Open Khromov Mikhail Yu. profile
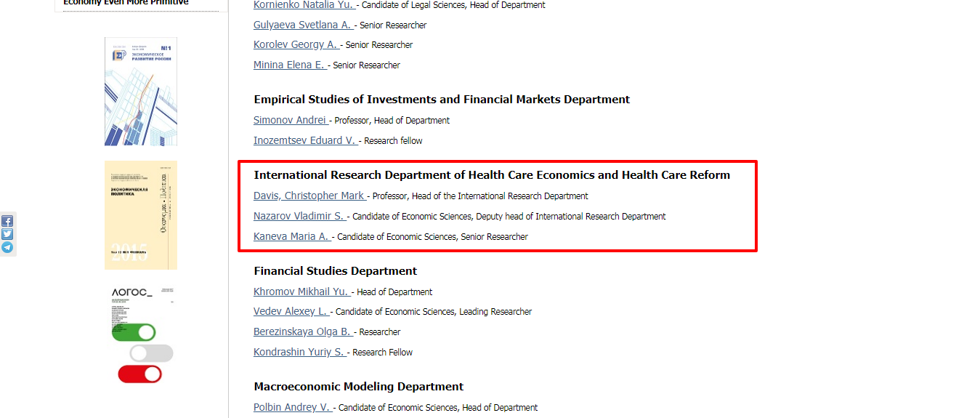Viewport: 980px width, 418px height. click(302, 292)
